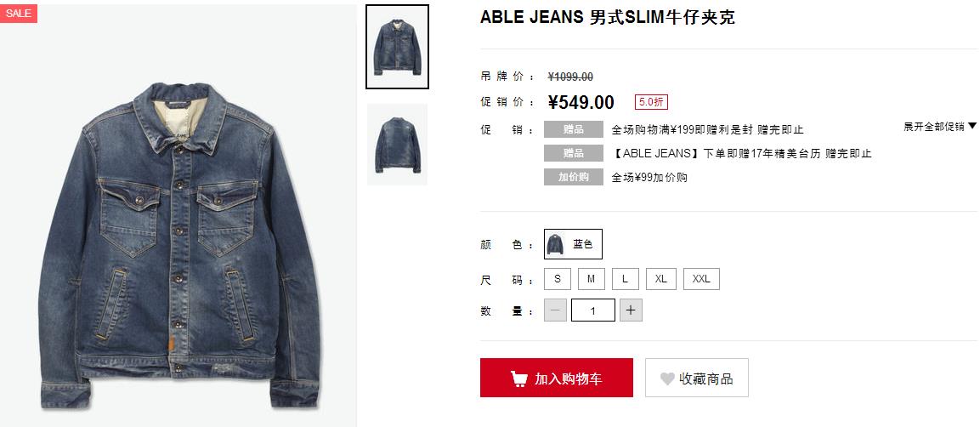Open the 加价购 promotion tag
The width and height of the screenshot is (980, 427).
tap(573, 177)
